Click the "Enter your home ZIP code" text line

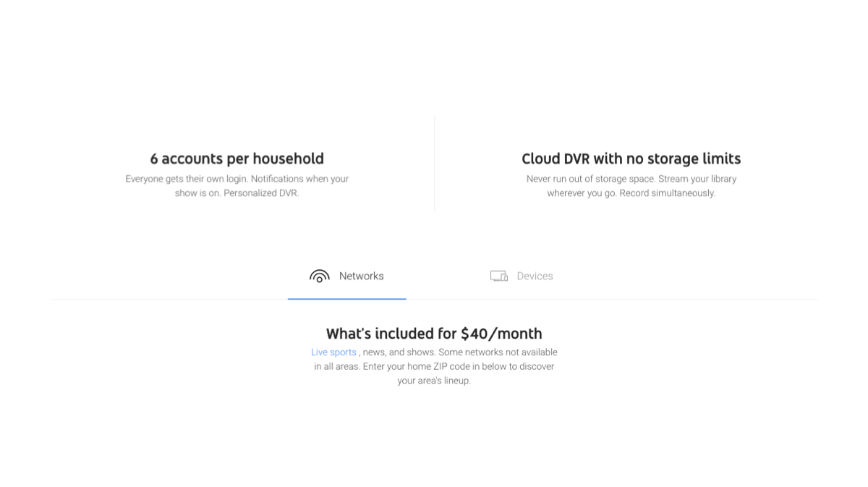[x=434, y=366]
